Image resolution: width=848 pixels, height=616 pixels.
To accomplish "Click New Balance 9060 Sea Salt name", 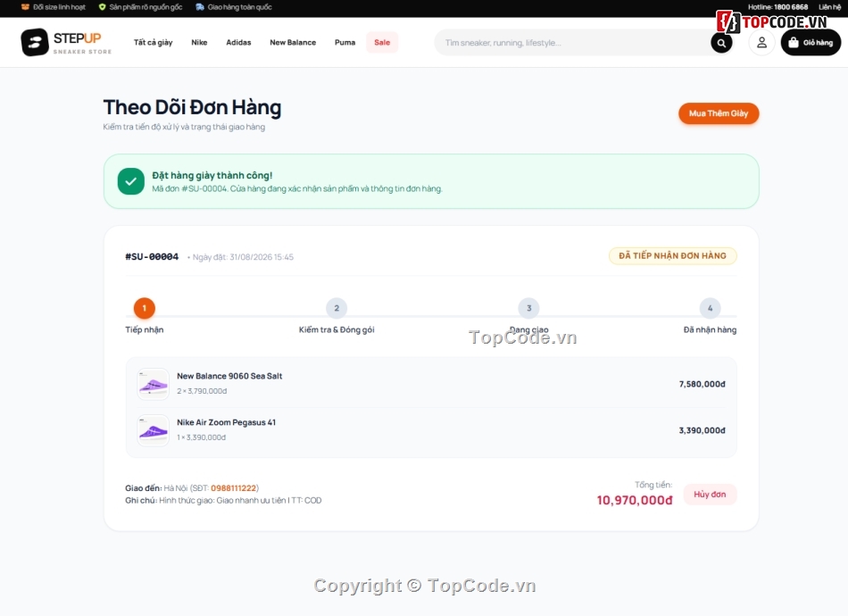I will (229, 376).
